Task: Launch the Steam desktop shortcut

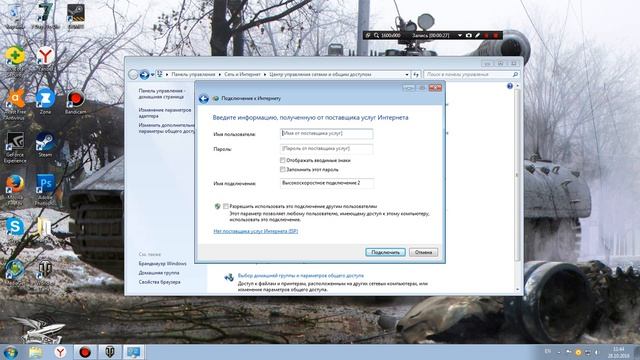Action: 45,145
